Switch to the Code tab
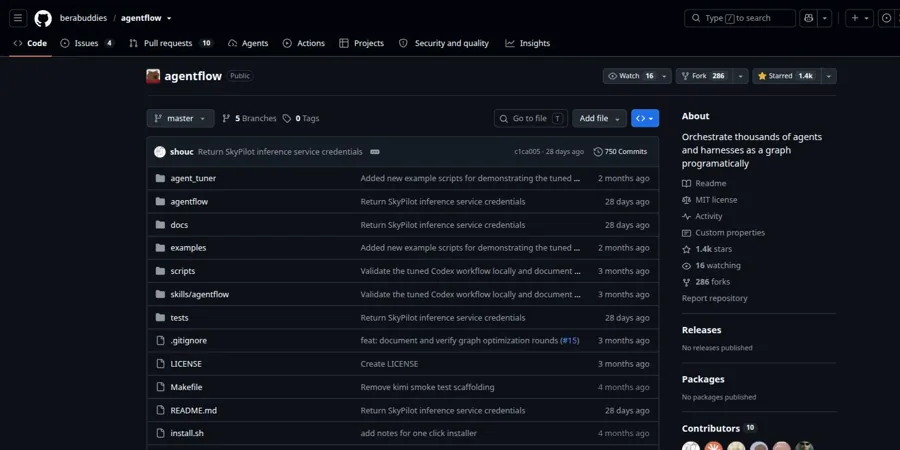 30,43
